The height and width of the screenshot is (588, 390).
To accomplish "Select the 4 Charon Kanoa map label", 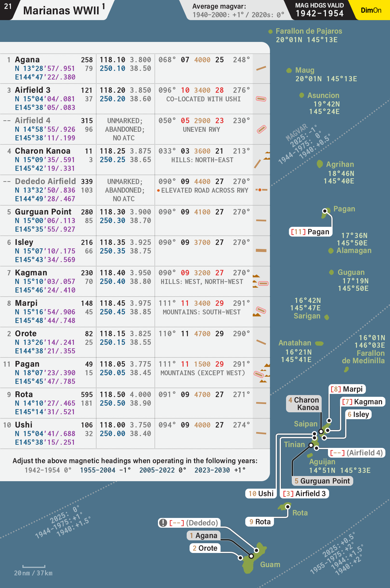I will [304, 404].
